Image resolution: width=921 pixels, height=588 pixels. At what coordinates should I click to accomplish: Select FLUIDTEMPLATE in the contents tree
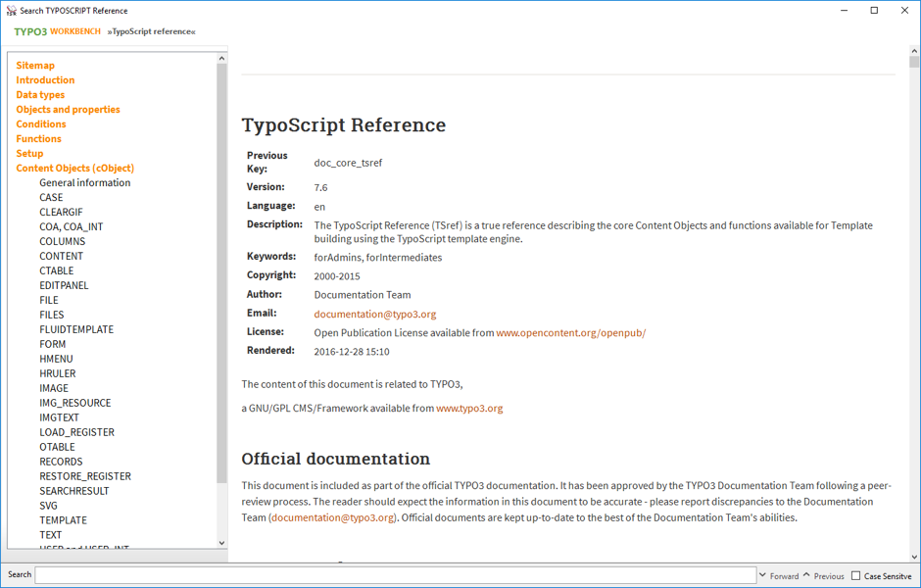pyautogui.click(x=76, y=329)
